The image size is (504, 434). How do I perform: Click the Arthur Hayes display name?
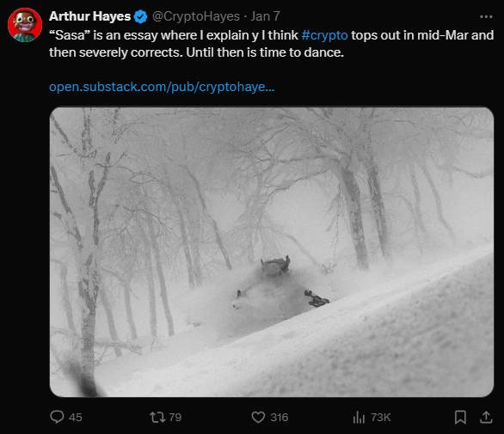(89, 16)
